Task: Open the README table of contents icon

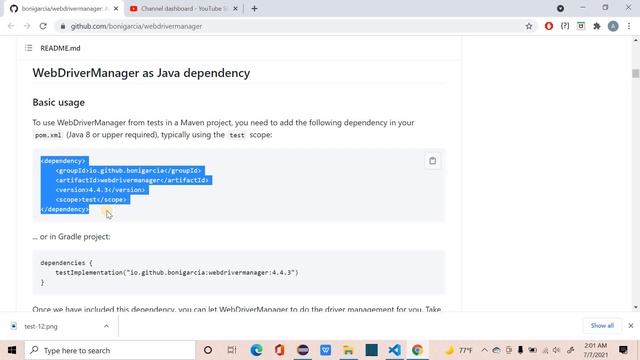Action: 28,48
